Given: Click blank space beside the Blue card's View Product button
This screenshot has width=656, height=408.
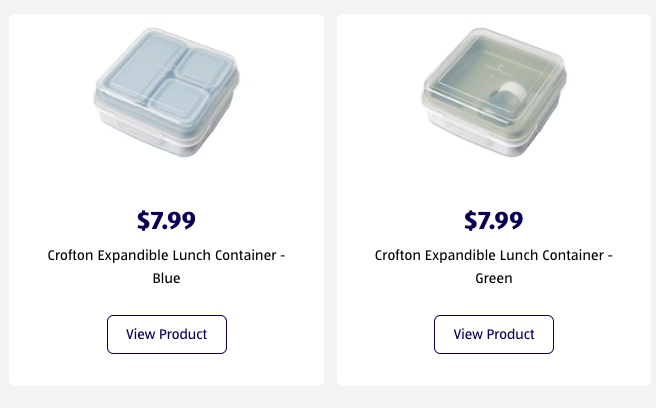Looking at the screenshot, I should [270, 334].
